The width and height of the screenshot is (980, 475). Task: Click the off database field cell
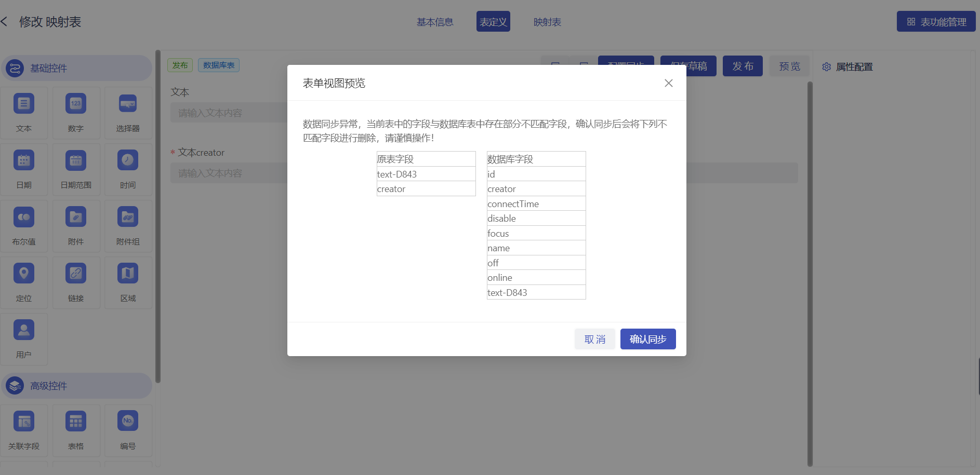(536, 263)
